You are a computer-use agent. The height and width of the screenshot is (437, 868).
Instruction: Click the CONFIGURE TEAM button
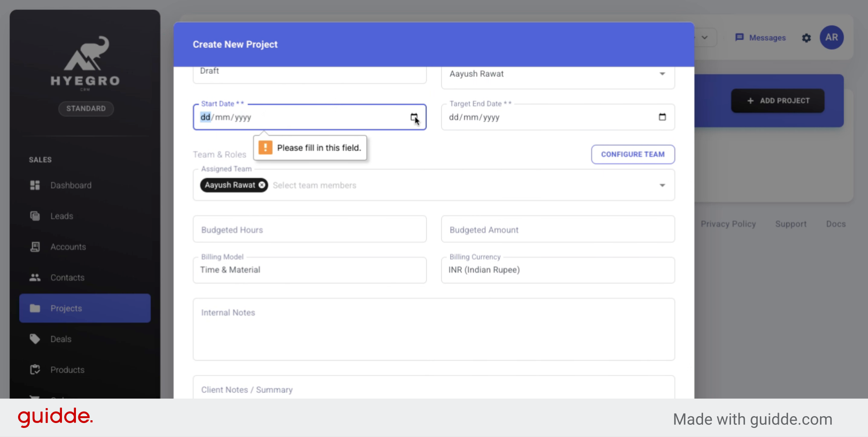[x=632, y=154]
